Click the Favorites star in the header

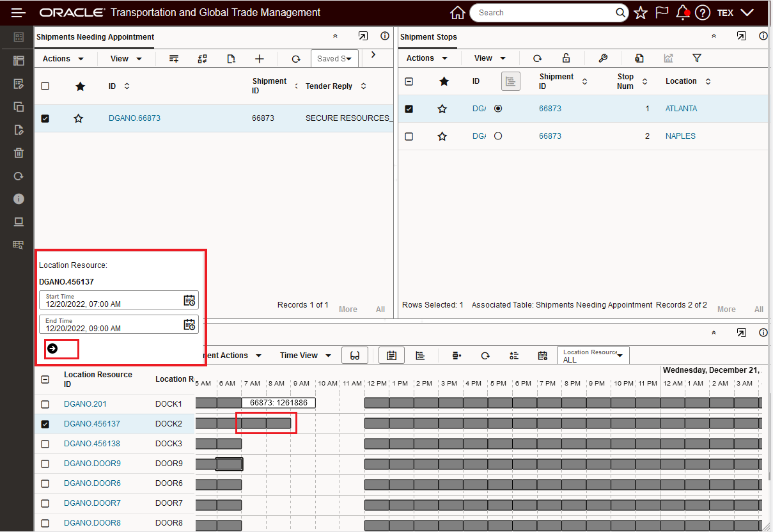click(x=641, y=13)
